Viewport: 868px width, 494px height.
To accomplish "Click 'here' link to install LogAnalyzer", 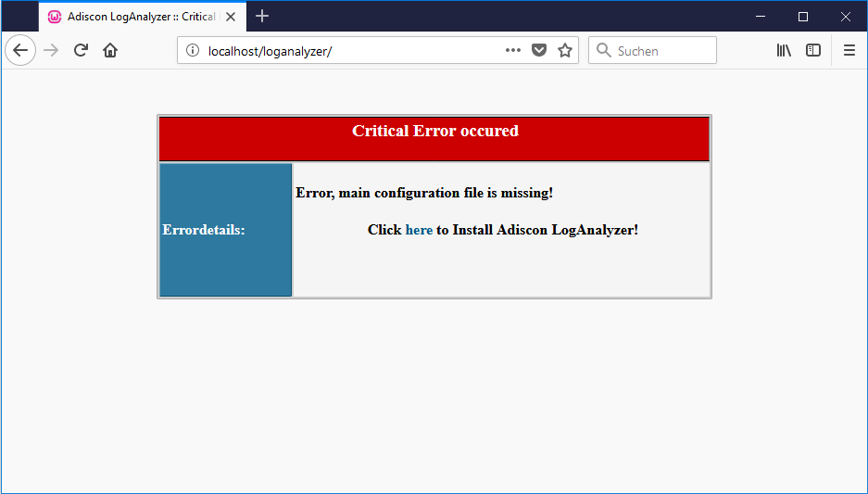I will click(x=419, y=230).
